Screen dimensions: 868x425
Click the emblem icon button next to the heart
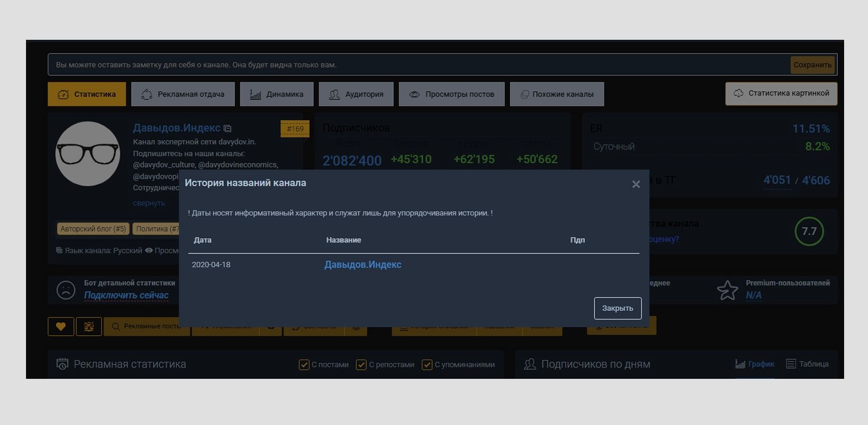pyautogui.click(x=89, y=326)
